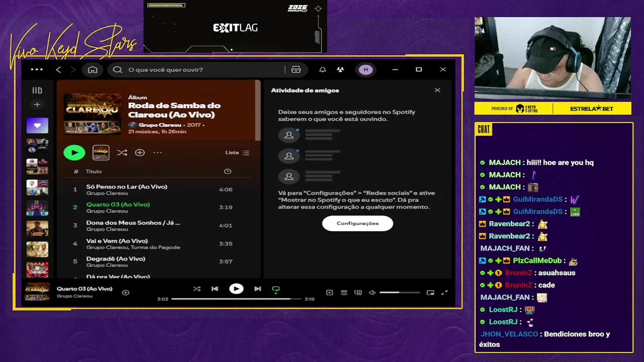Toggle shuffle in player bar
Screen dimensions: 644x362
[x=197, y=289]
